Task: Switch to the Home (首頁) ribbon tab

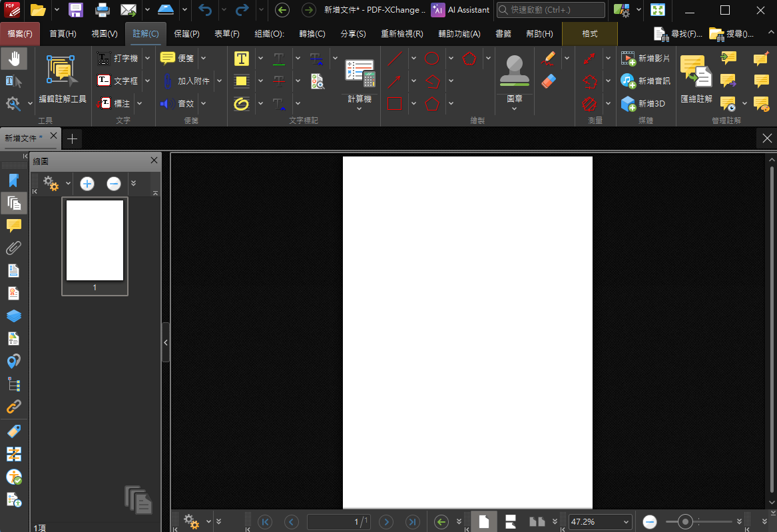Action: pos(63,34)
